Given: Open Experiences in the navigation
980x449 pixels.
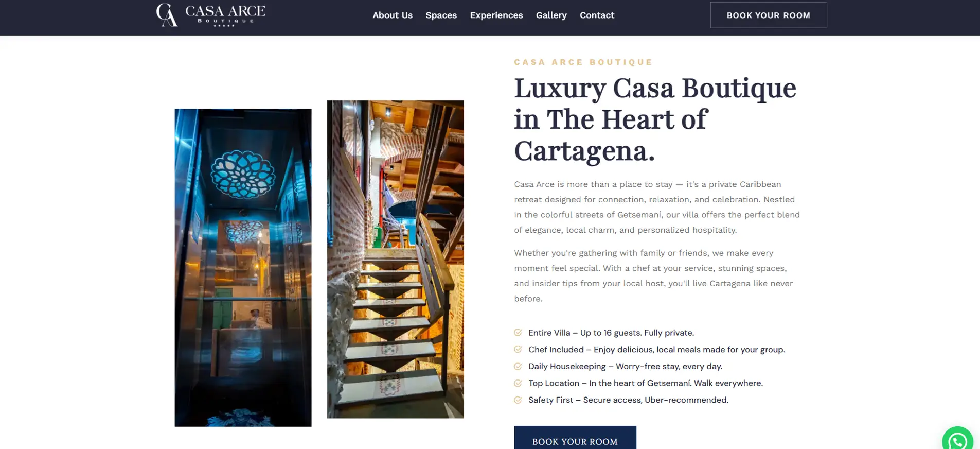Looking at the screenshot, I should [x=496, y=15].
